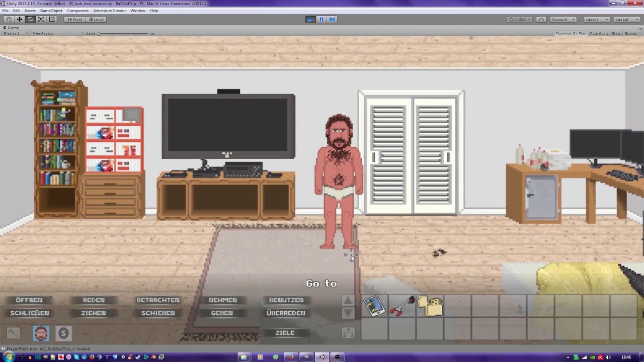The image size is (644, 362).
Task: Step one frame forward
Action: pos(332,19)
